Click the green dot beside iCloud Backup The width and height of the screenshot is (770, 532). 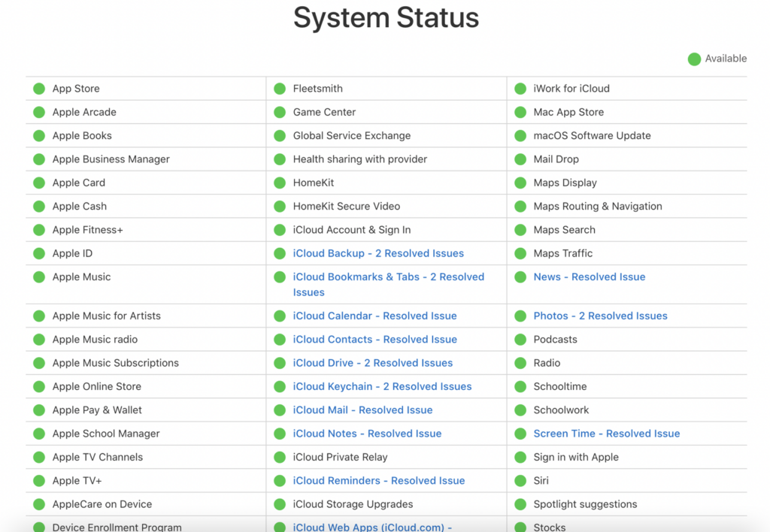pyautogui.click(x=280, y=254)
